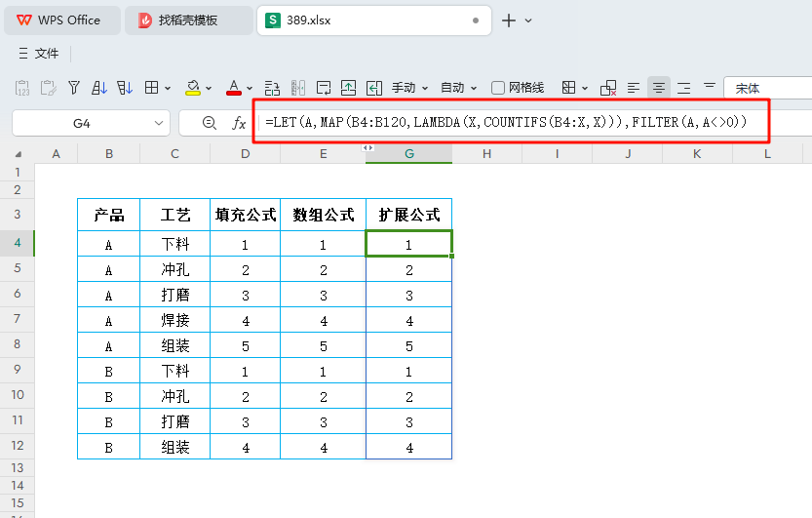Click the remove duplicates icon with red x
Screen dimensions: 812x518
(x=608, y=88)
